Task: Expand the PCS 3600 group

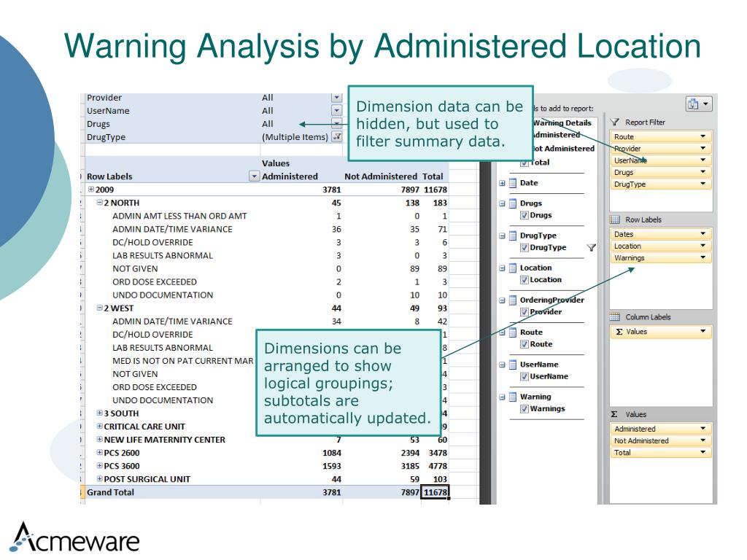Action: (x=99, y=466)
